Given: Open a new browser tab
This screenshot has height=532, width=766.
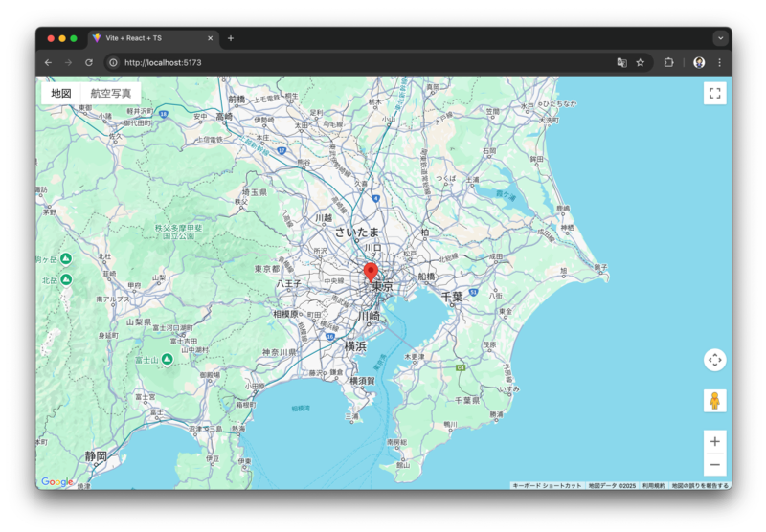Looking at the screenshot, I should pyautogui.click(x=231, y=38).
